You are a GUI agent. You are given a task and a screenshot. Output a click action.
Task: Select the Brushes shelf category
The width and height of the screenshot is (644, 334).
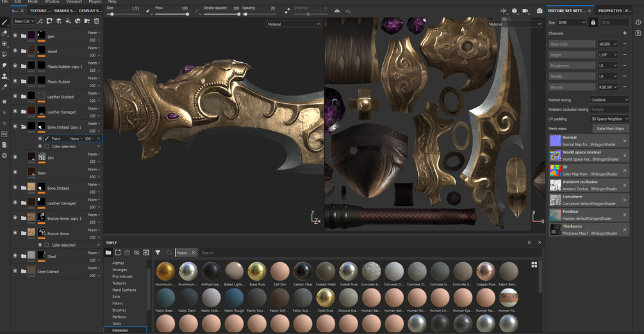click(119, 310)
